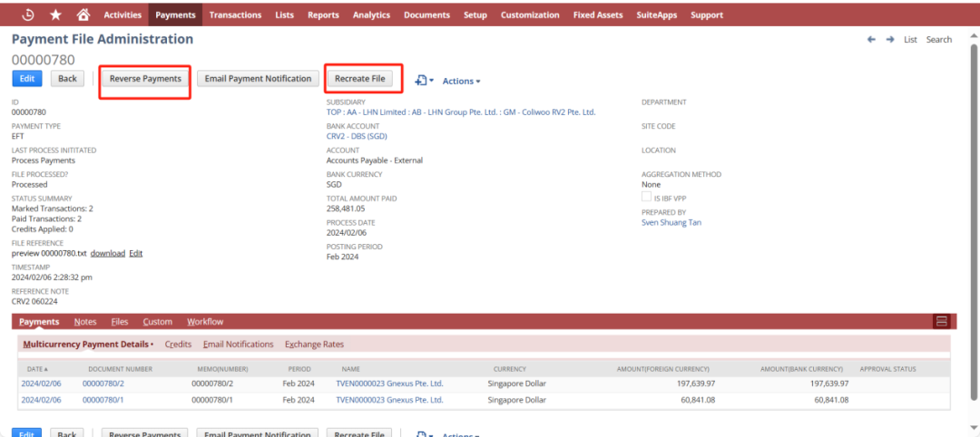980x437 pixels.
Task: Select the Exchange Rates tab
Action: pyautogui.click(x=314, y=344)
